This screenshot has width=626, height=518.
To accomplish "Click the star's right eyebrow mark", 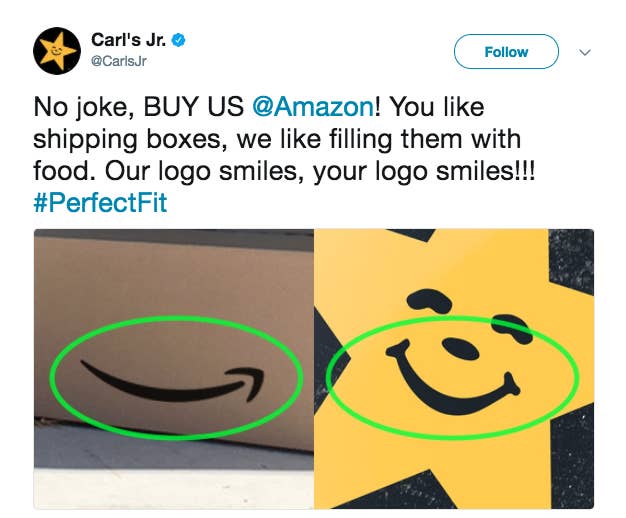I will coord(512,328).
